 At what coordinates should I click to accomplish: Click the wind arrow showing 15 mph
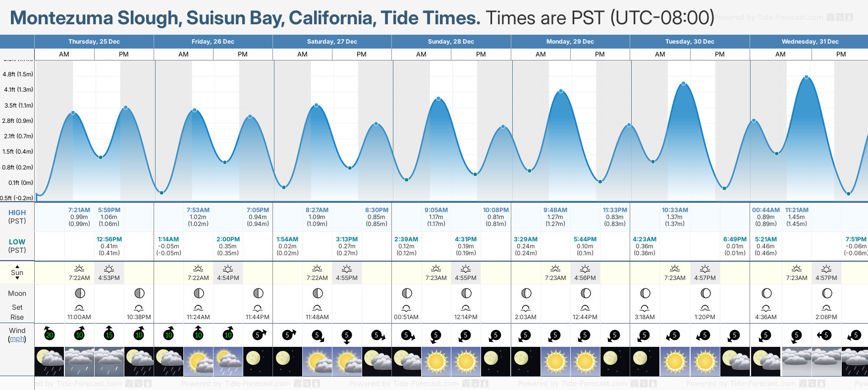point(109,334)
